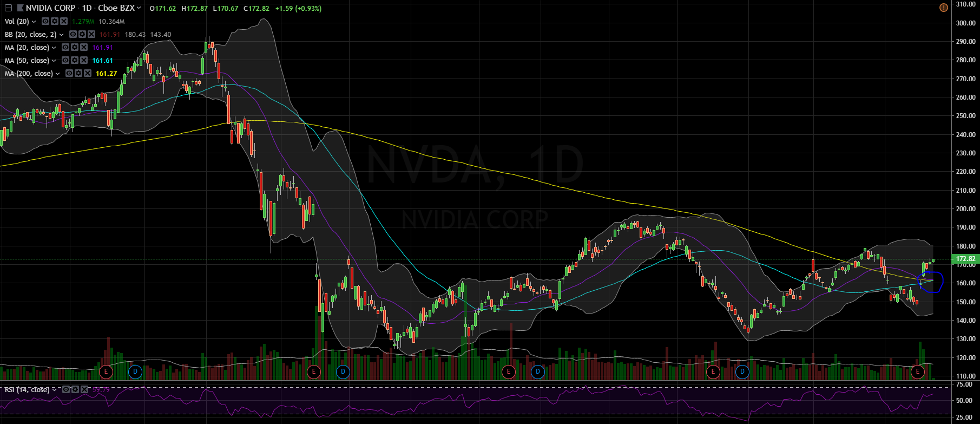
Task: Click the orange data warning icon
Action: (943, 8)
